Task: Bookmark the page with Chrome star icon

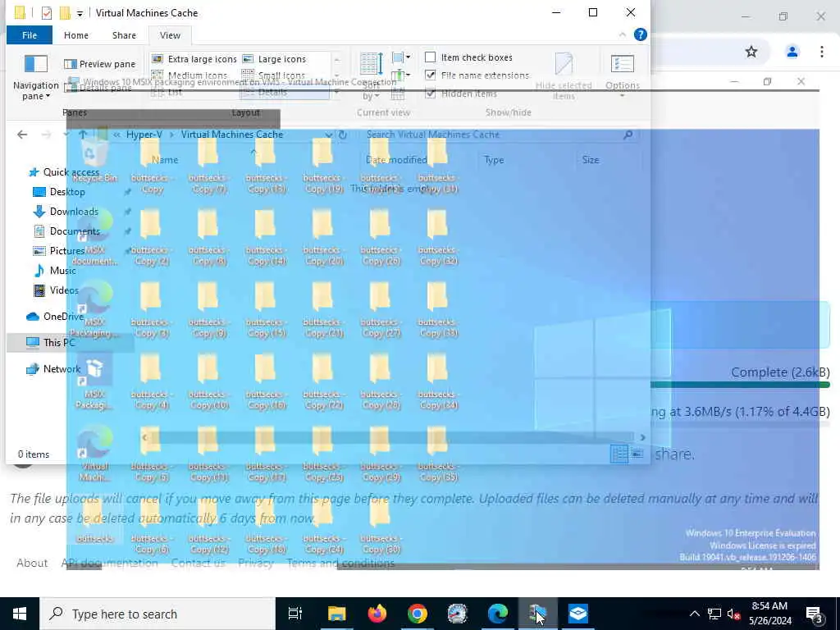Action: click(751, 52)
